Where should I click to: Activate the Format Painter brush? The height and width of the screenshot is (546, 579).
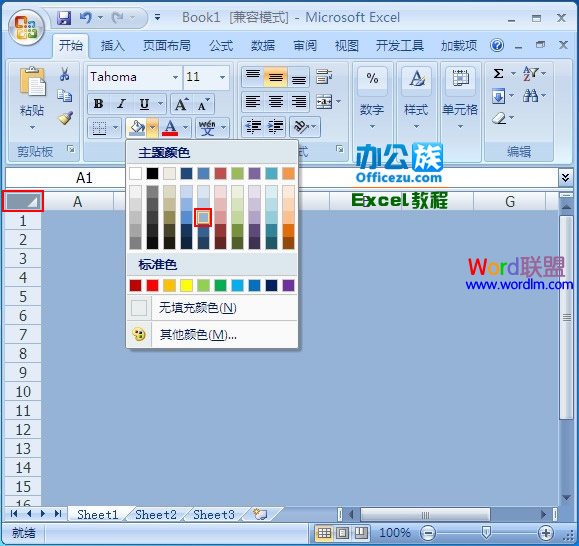[x=65, y=118]
